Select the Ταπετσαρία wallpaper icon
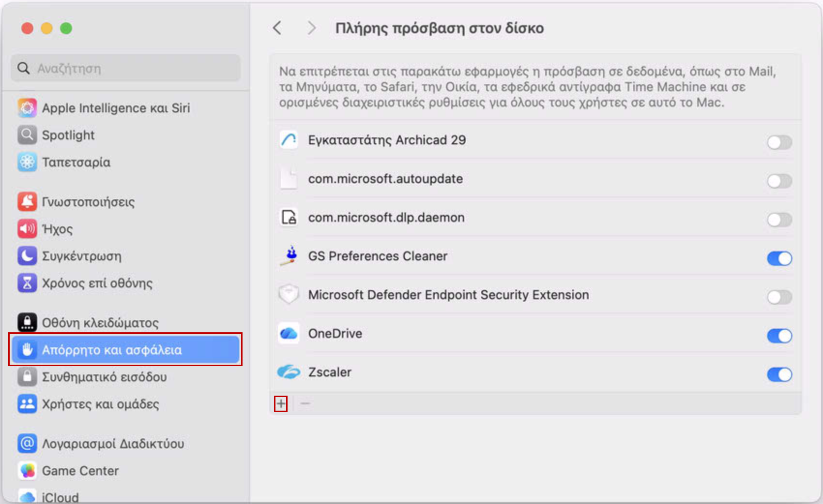823x504 pixels. [27, 162]
